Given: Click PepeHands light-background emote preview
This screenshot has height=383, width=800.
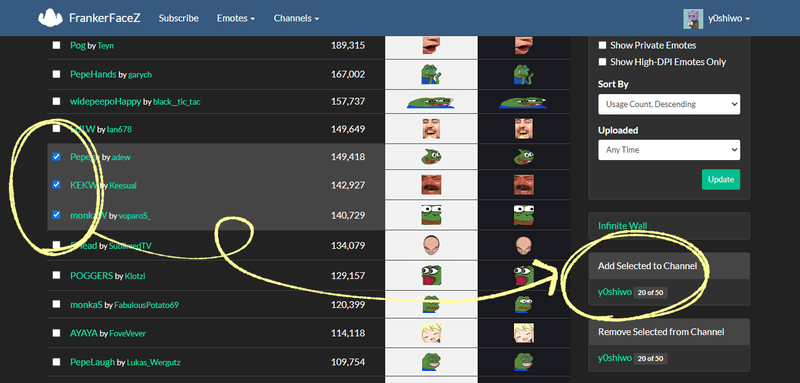Looking at the screenshot, I should click(x=431, y=74).
